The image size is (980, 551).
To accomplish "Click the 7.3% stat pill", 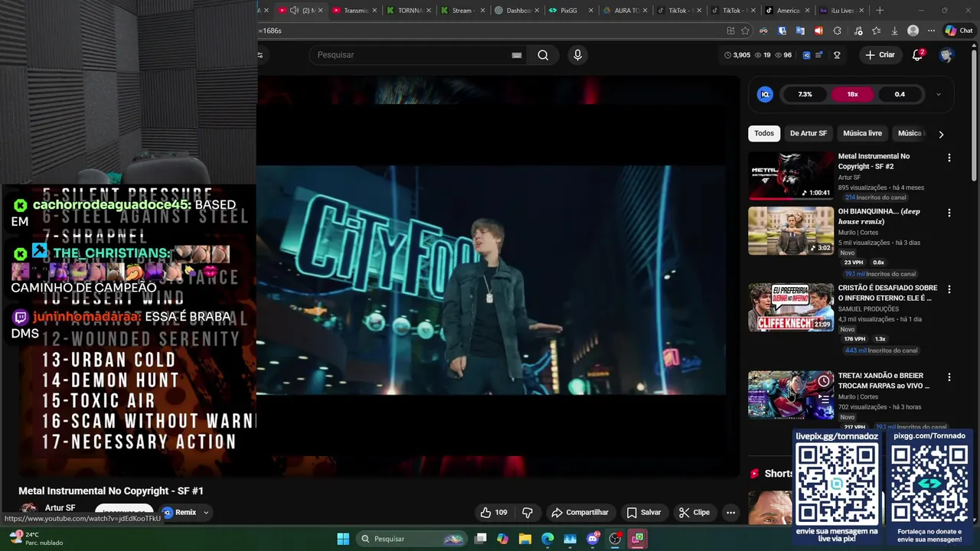I will pos(805,94).
